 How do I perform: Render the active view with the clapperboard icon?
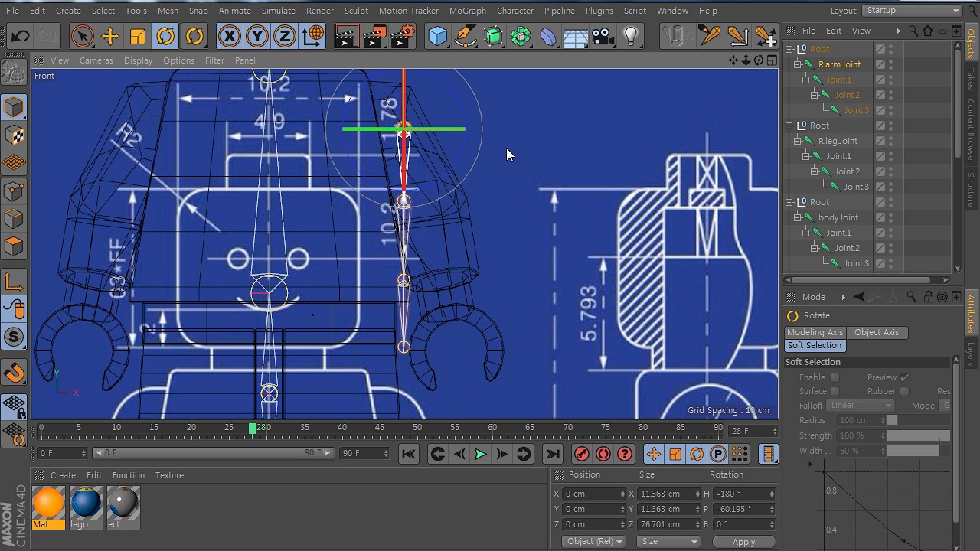(x=346, y=36)
